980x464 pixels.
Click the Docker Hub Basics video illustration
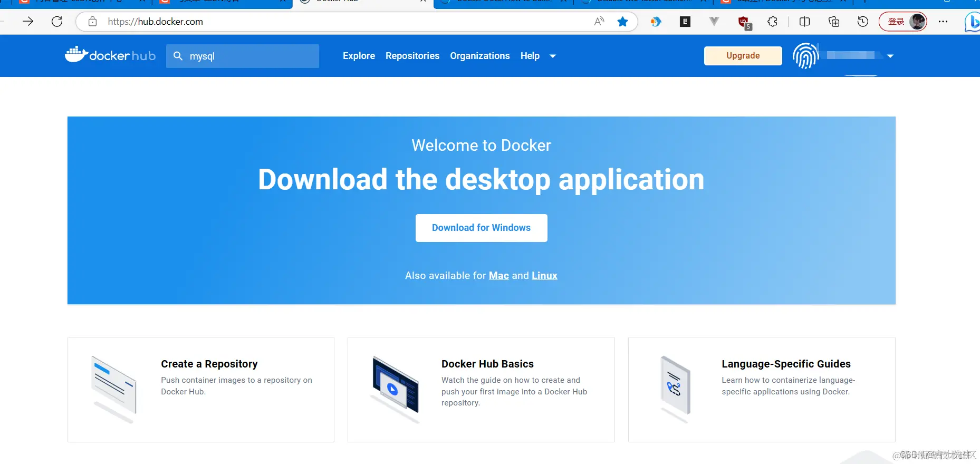tap(395, 389)
